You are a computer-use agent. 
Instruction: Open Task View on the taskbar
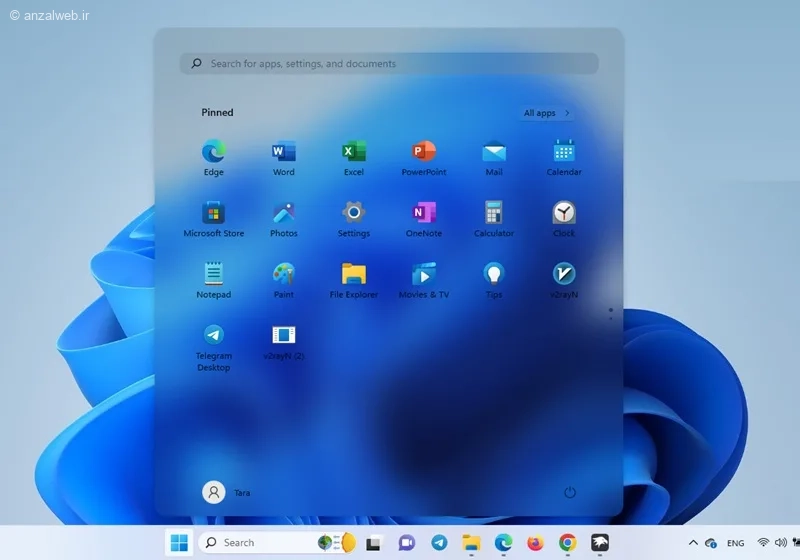[373, 543]
